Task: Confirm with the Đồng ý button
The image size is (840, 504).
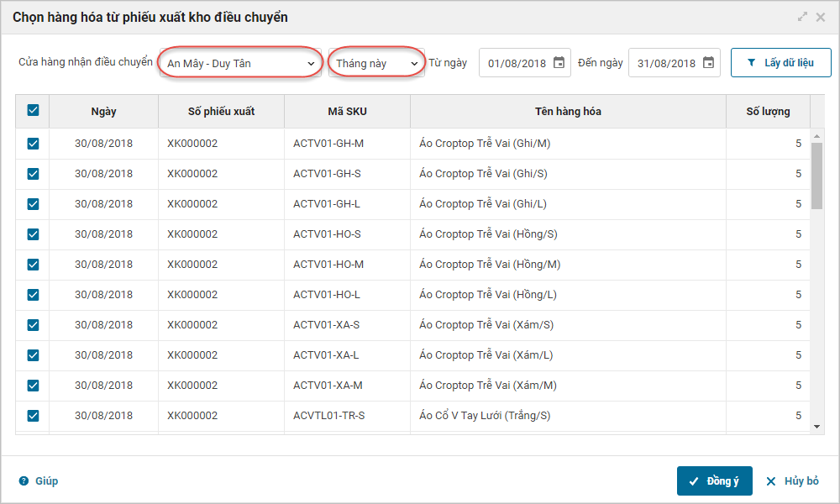Action: 715,481
